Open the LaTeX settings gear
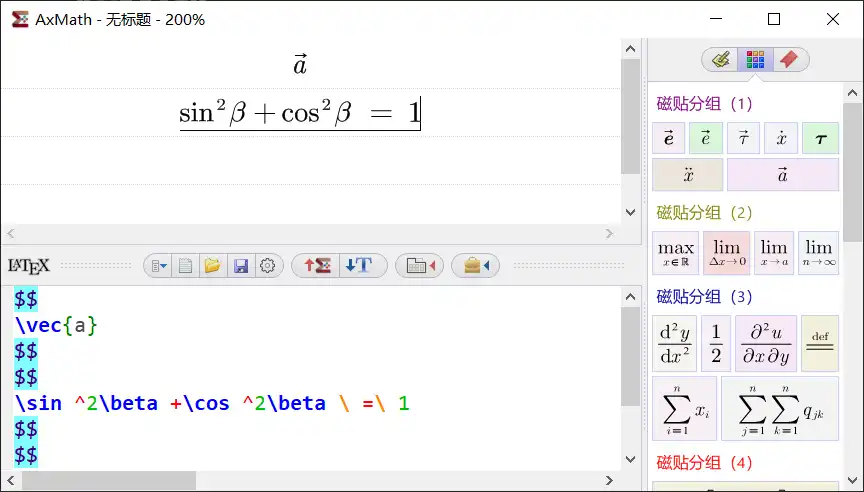Viewport: 864px width, 492px height. [267, 266]
